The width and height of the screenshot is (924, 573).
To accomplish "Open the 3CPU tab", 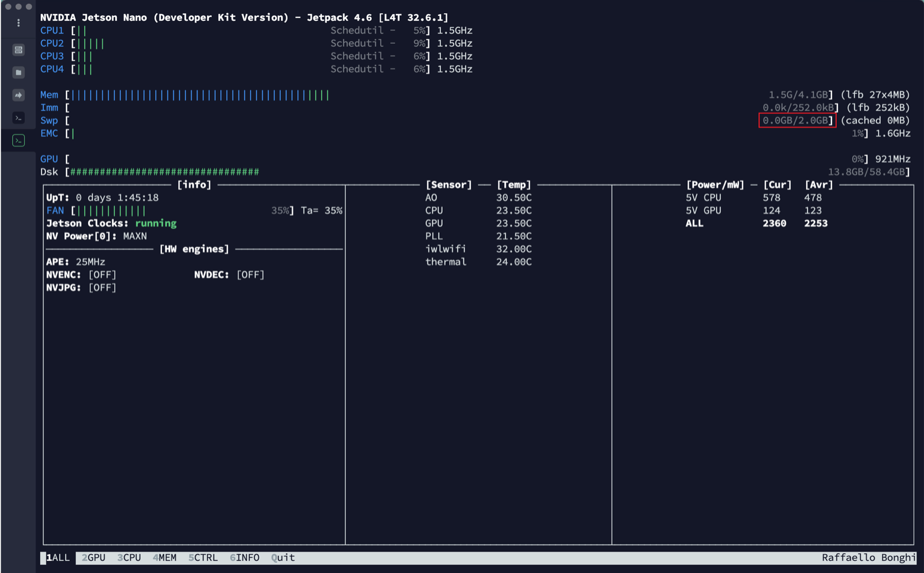I will (x=129, y=558).
